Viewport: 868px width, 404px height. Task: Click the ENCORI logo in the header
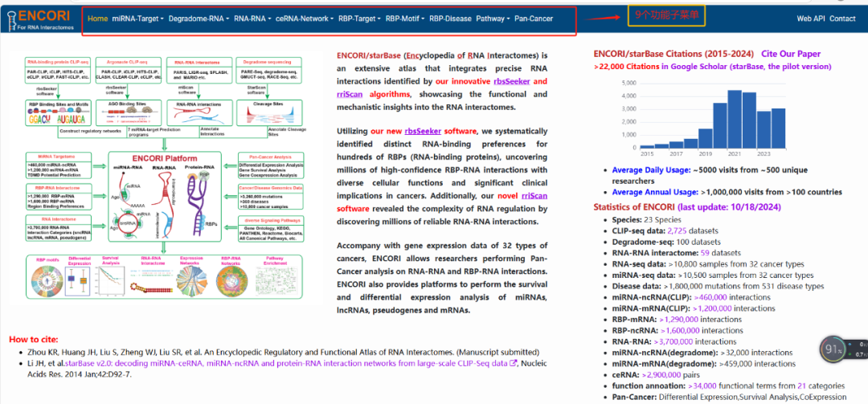pos(40,19)
